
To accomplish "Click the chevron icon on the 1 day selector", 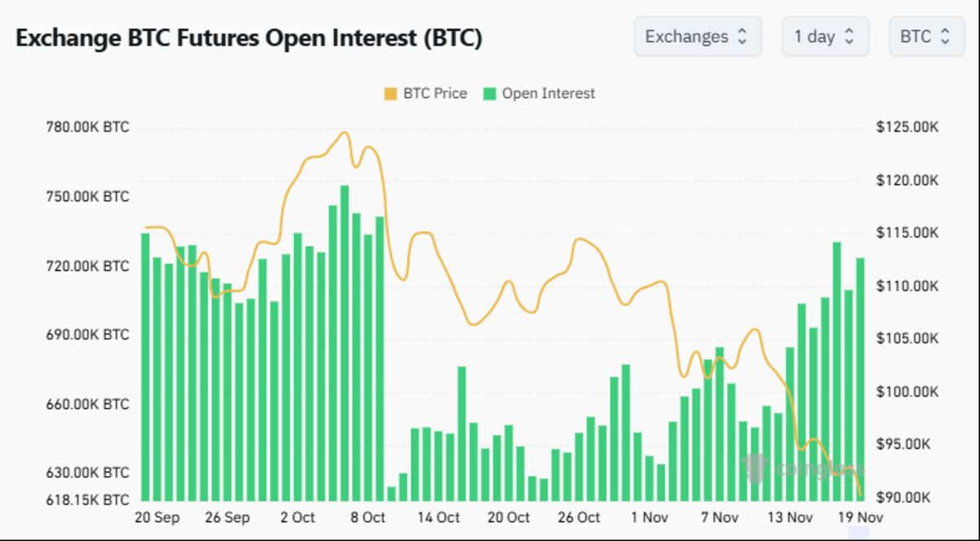I will click(x=849, y=36).
